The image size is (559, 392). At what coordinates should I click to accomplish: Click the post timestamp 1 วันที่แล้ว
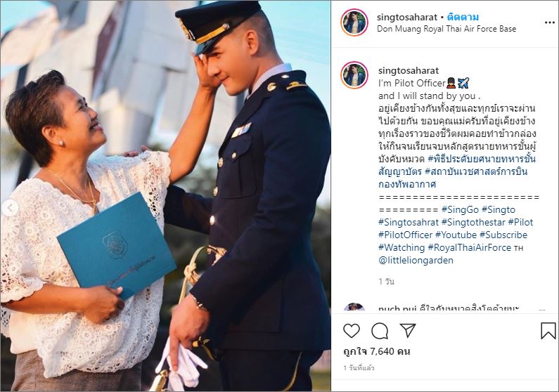[x=359, y=368]
